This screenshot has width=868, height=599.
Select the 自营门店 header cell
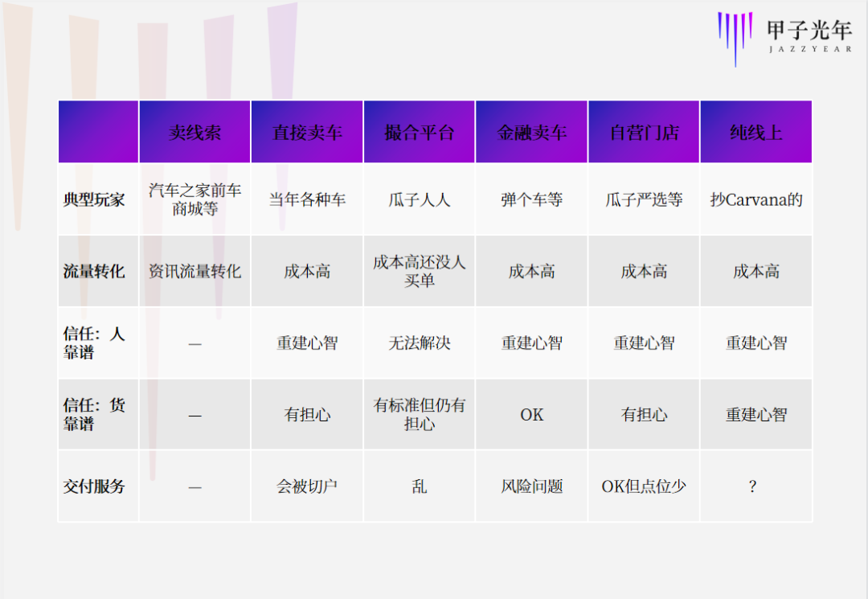click(x=644, y=131)
